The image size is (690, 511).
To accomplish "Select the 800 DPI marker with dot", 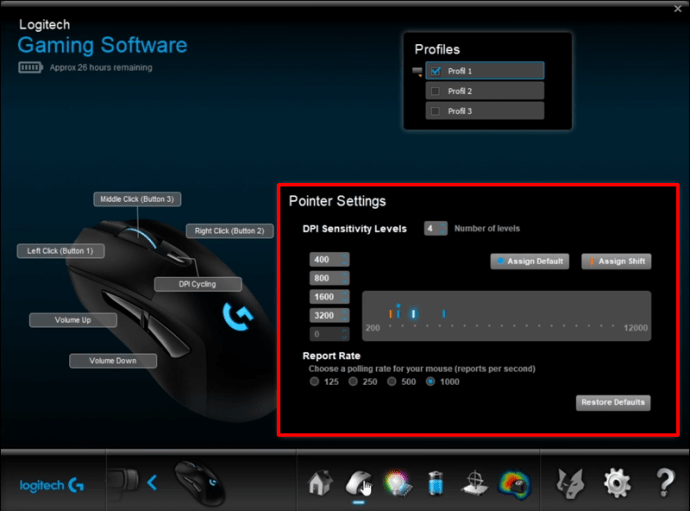I will click(x=398, y=312).
